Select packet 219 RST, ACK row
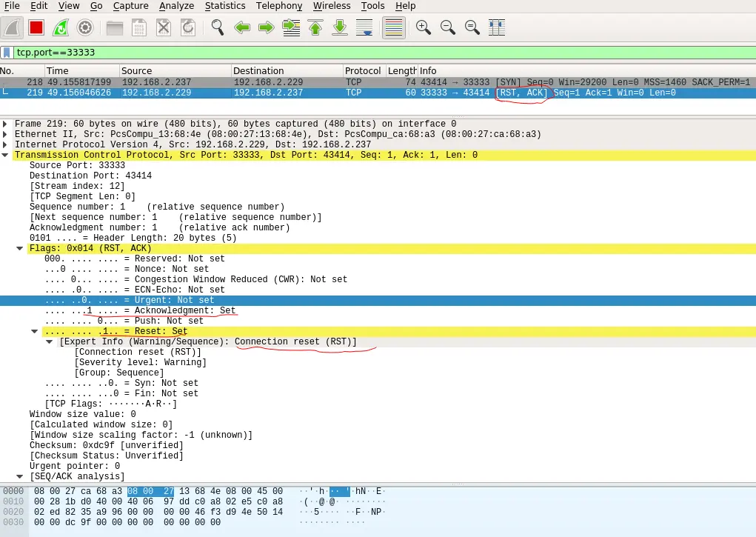This screenshot has height=537, width=756. click(378, 93)
